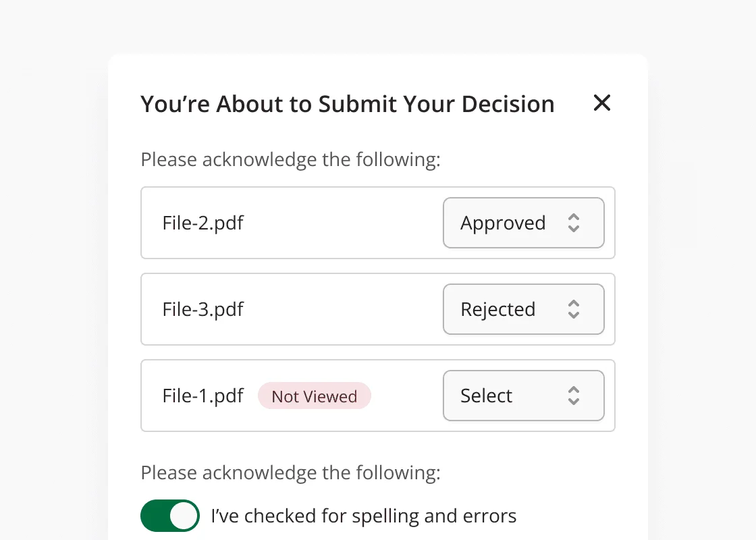Toggle the 'I've checked for spelling and errors' switch
The width and height of the screenshot is (756, 540).
169,515
